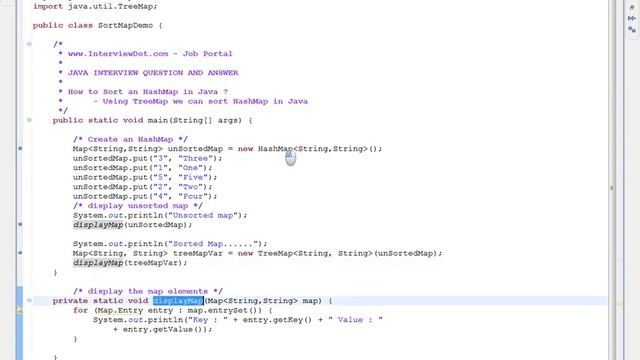The image size is (640, 360).
Task: Collapse the comment block fold marker
Action: (29, 44)
